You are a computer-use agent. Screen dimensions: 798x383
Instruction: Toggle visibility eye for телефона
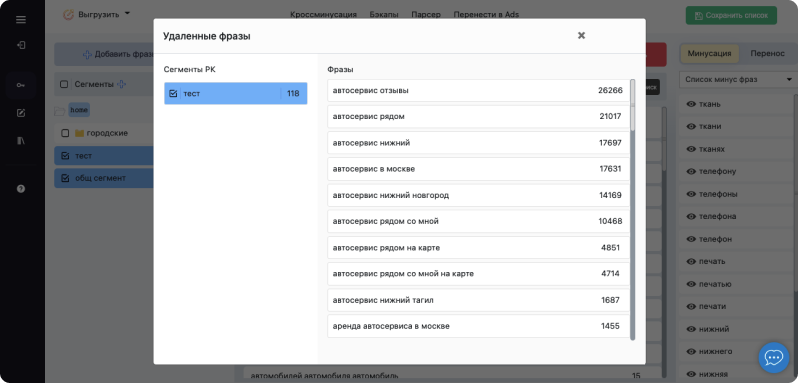pyautogui.click(x=691, y=217)
